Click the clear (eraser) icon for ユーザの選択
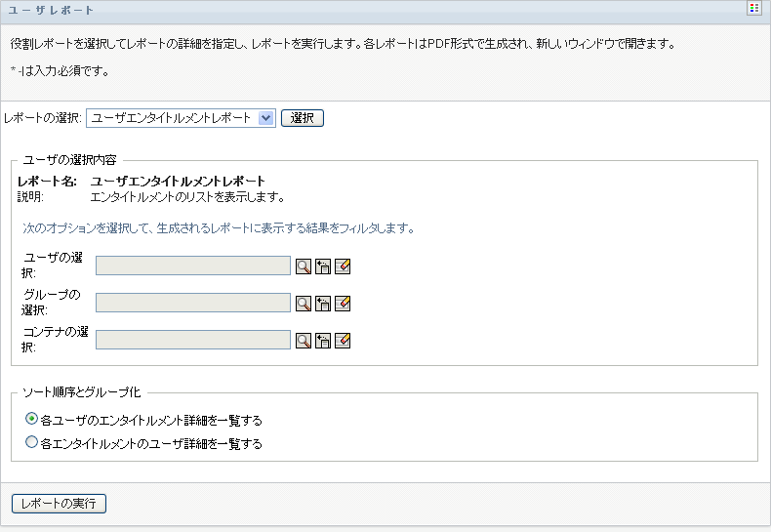Screen dimensions: 771x532 [343, 266]
